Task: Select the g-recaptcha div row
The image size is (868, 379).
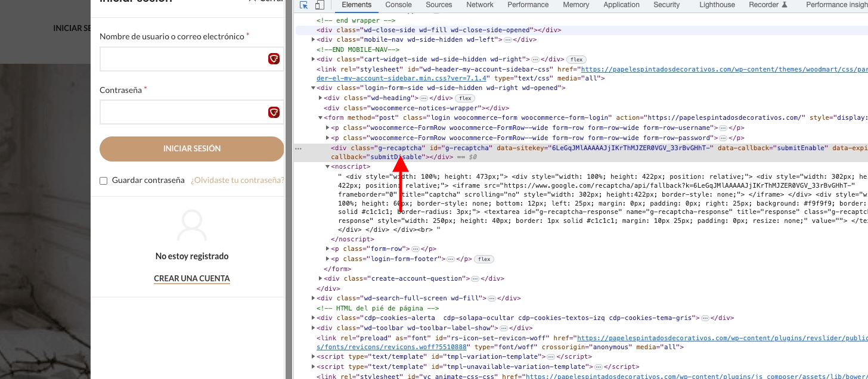Action: [x=581, y=152]
